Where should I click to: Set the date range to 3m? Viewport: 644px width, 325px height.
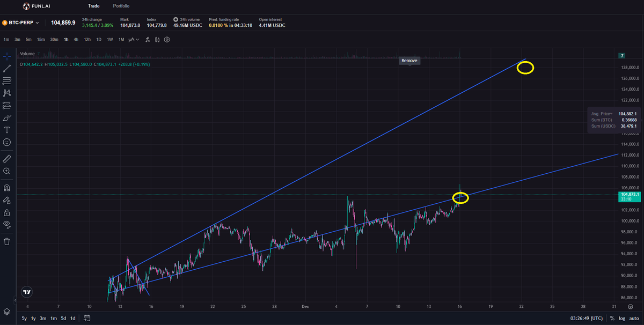tap(43, 318)
